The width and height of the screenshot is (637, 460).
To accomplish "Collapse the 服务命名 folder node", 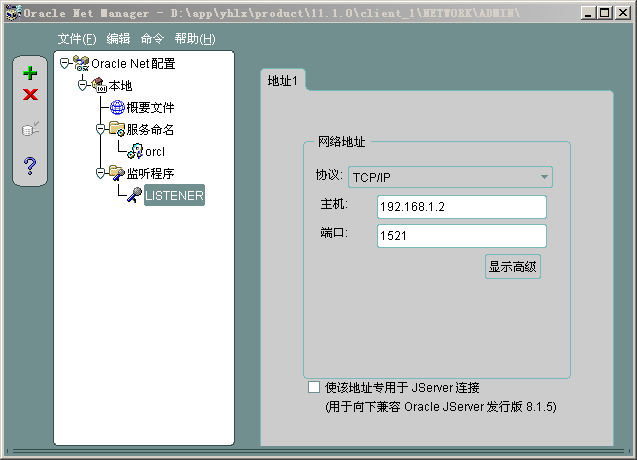I will click(100, 129).
